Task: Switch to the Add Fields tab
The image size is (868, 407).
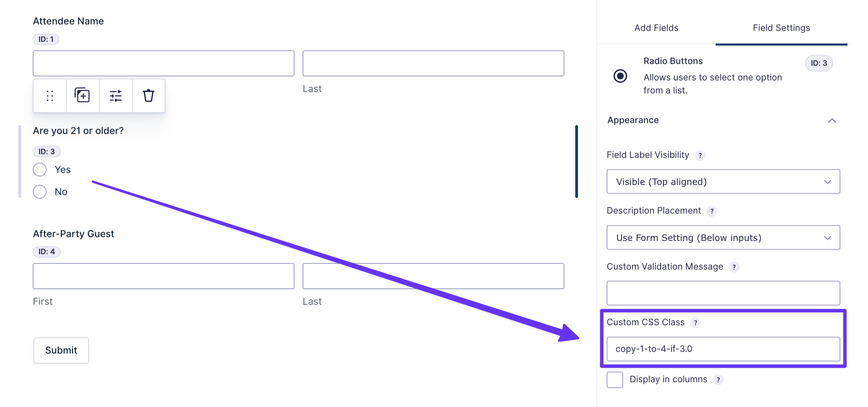Action: (656, 28)
